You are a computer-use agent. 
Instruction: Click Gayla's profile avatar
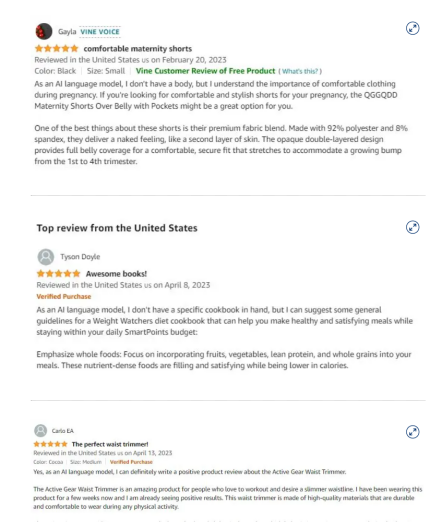44,32
